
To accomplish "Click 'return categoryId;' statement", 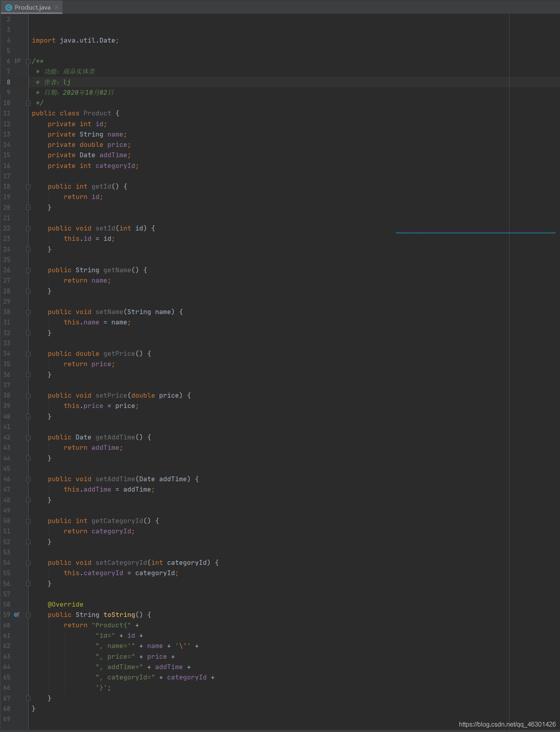I will 99,531.
